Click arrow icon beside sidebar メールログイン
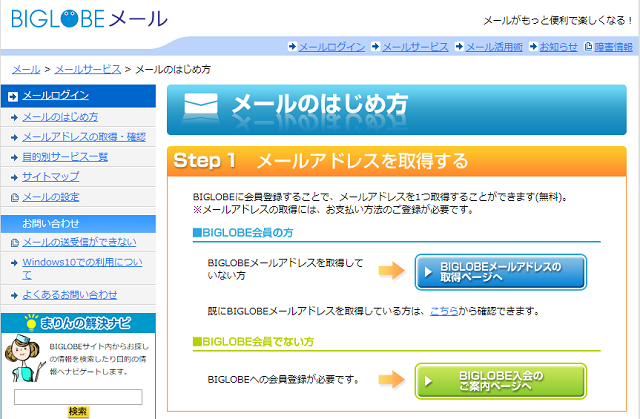640x419 pixels. click(13, 96)
